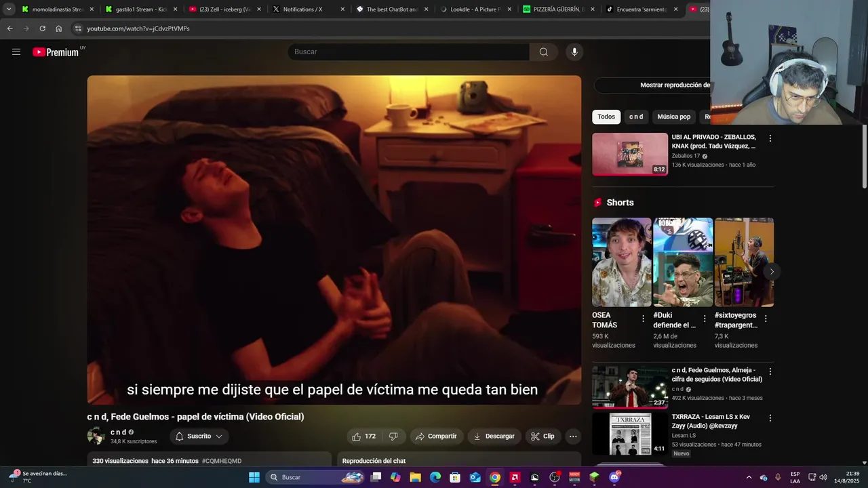Click the search magnifier button

pos(543,52)
